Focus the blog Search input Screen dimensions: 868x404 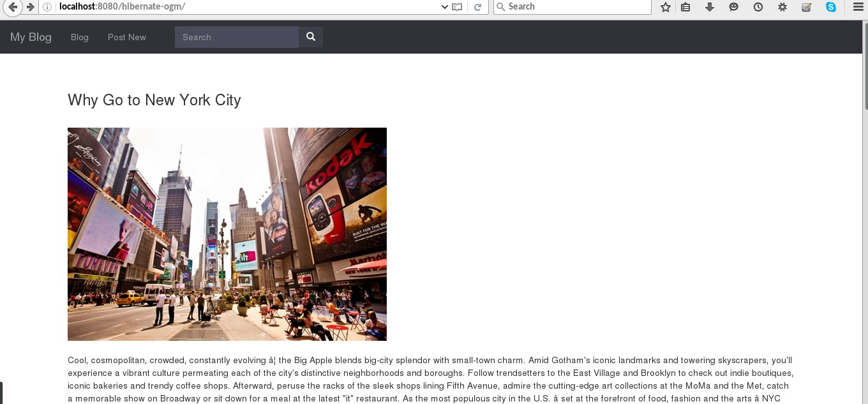click(237, 37)
